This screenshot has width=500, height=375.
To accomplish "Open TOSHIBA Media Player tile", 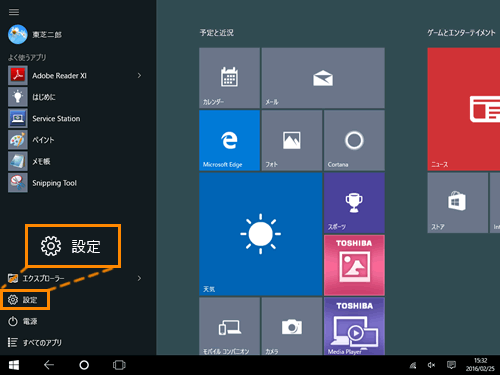I will tap(354, 326).
